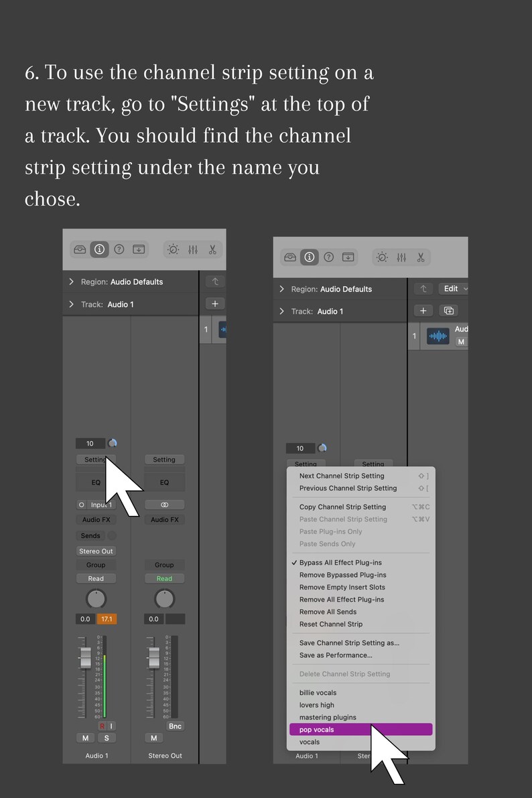Expand Region: Audio Defaults in right screenshot
Screen dimensions: 532x798
tap(281, 289)
